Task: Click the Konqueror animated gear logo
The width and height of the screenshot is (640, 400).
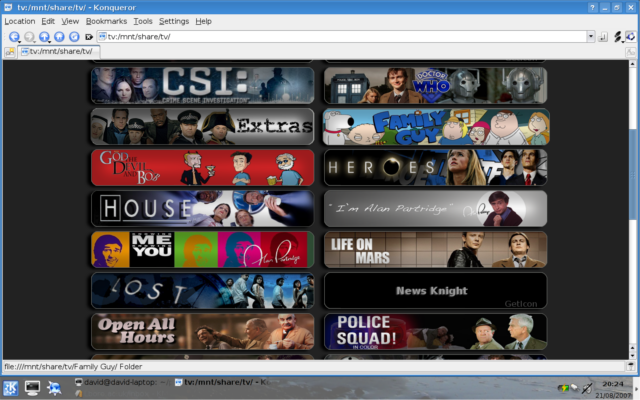Action: tap(631, 36)
